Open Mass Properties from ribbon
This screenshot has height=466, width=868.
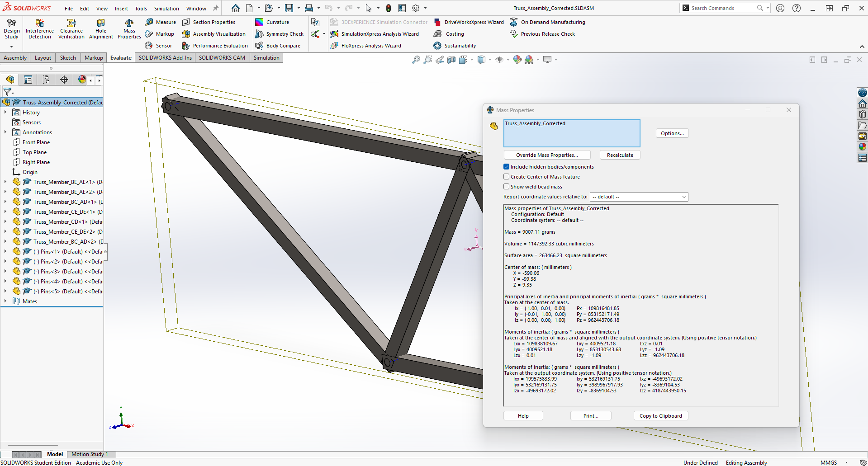(x=129, y=30)
